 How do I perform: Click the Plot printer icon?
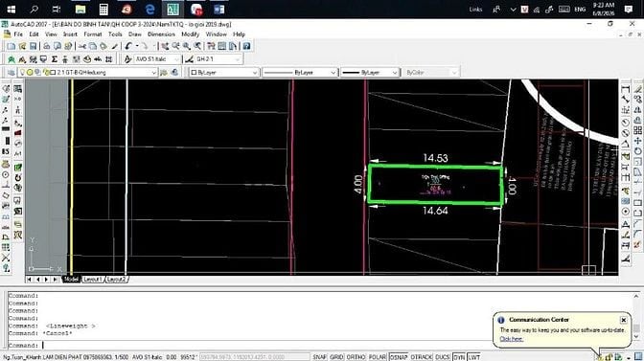click(47, 46)
